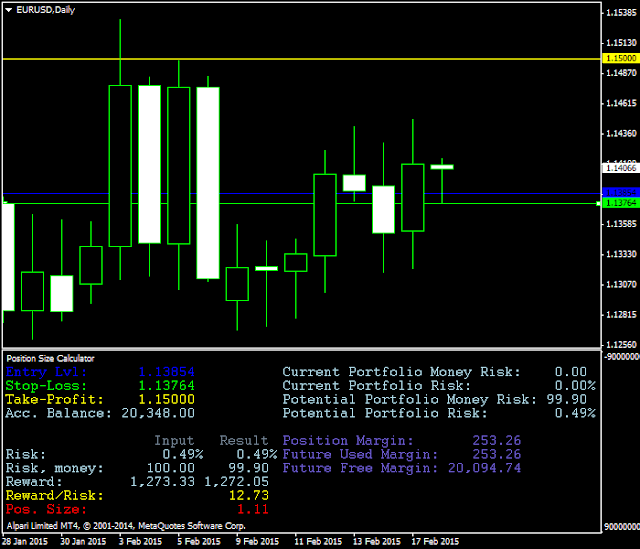This screenshot has height=549, width=640.
Task: Click the 9 Feb 2015 date label
Action: 258,542
